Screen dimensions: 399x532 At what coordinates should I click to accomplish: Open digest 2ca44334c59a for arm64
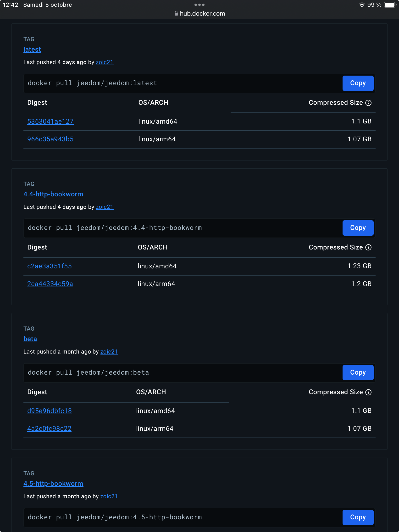point(50,284)
